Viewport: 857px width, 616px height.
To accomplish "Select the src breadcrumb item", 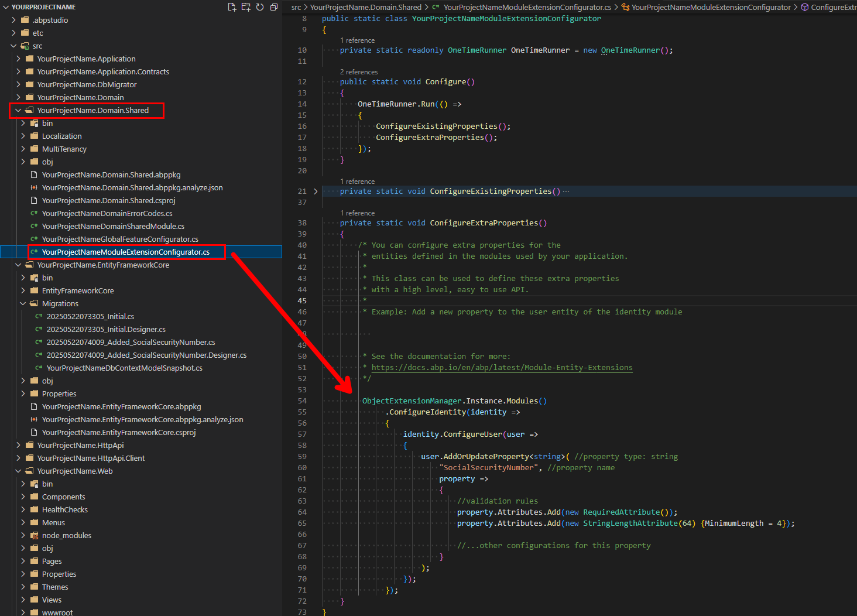I will tap(296, 7).
